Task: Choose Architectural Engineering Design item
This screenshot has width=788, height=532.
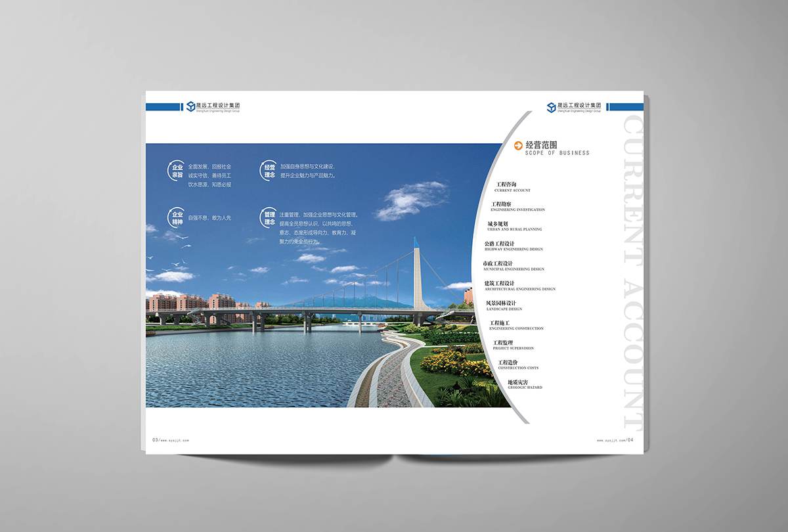Action: click(x=519, y=285)
